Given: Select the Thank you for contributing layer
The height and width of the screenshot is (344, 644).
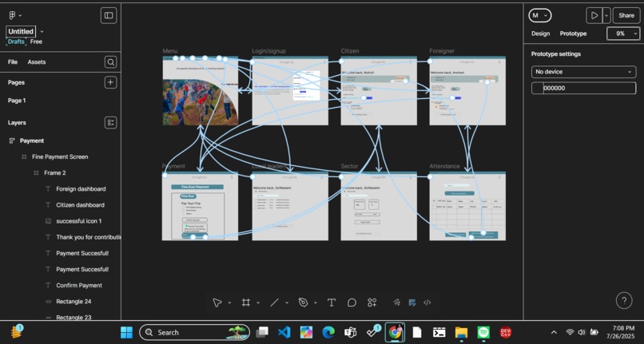Looking at the screenshot, I should tap(89, 237).
